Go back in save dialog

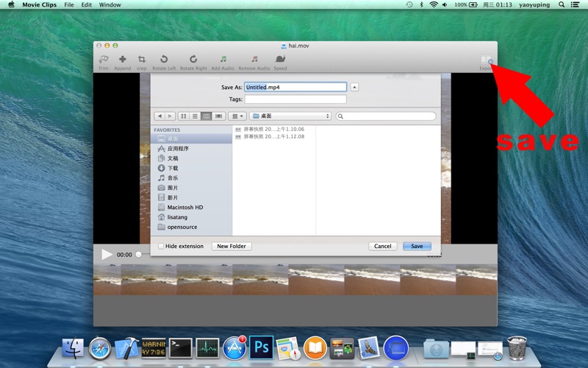click(x=159, y=116)
